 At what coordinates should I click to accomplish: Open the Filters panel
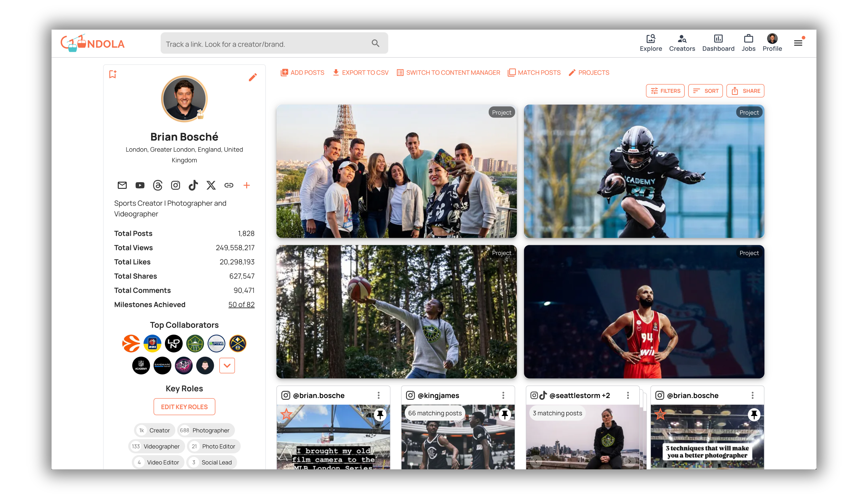pyautogui.click(x=665, y=91)
